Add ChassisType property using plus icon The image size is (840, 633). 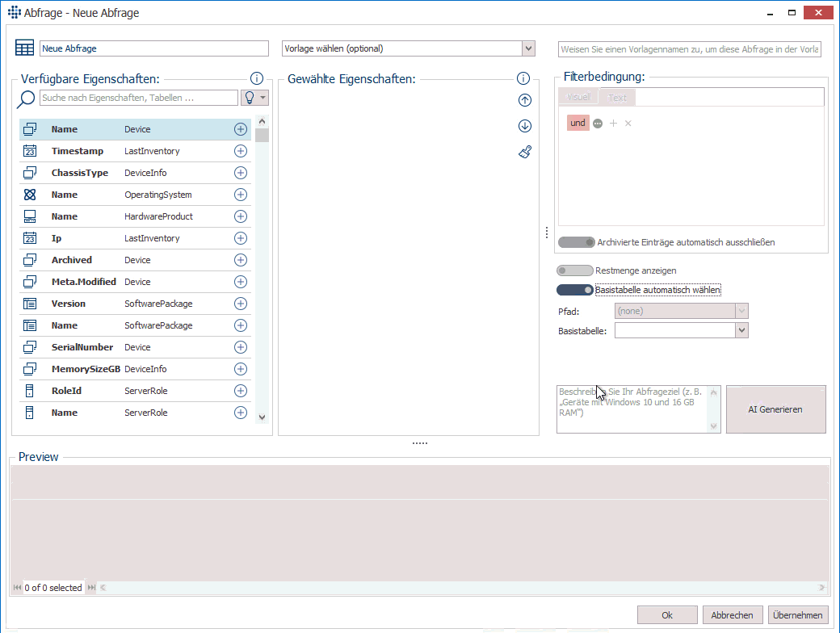click(x=240, y=173)
